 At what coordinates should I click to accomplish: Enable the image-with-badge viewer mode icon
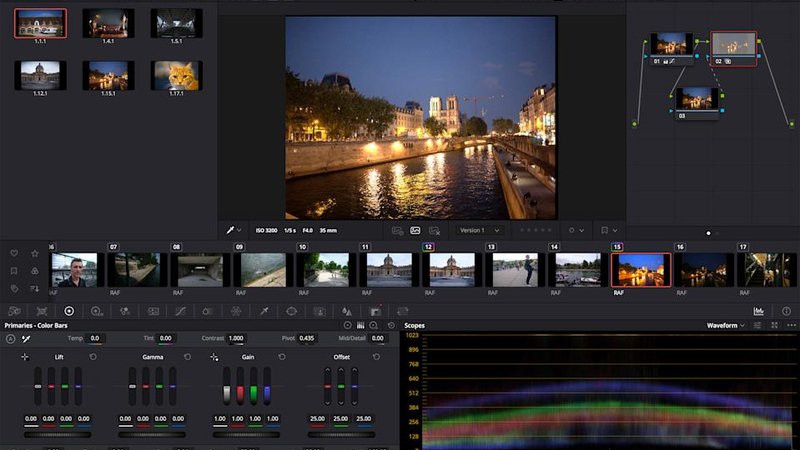pos(397,231)
